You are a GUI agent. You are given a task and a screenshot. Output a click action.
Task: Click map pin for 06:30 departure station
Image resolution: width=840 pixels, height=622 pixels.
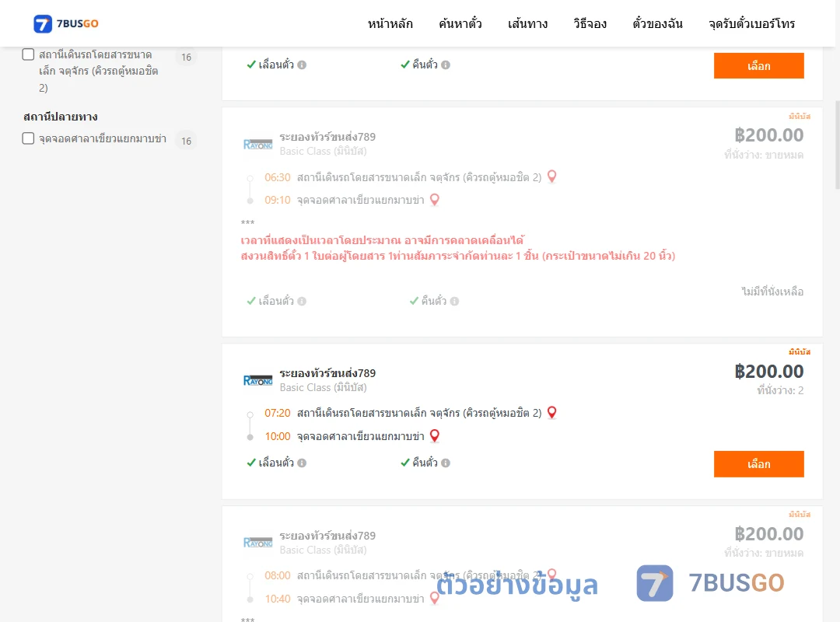click(551, 176)
